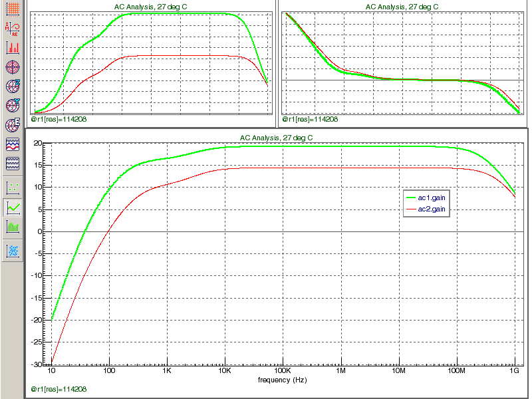Screen dimensions: 532x399
Task: Select the top-right AC analysis plot pane
Action: pos(402,63)
